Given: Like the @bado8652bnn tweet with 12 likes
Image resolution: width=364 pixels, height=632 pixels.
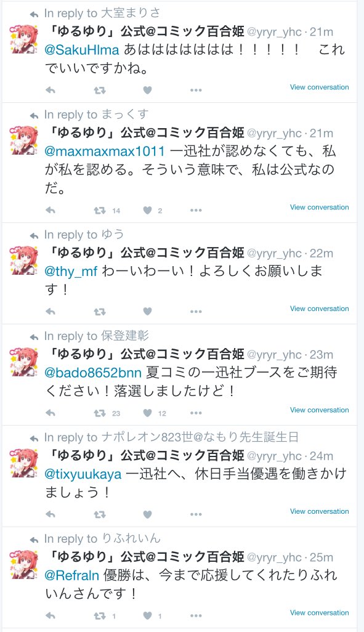Looking at the screenshot, I should [148, 413].
